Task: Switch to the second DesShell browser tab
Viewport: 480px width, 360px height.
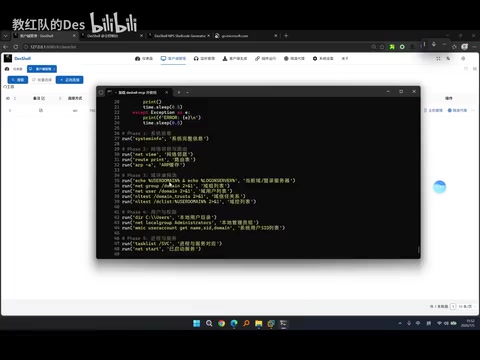Action: [112, 36]
